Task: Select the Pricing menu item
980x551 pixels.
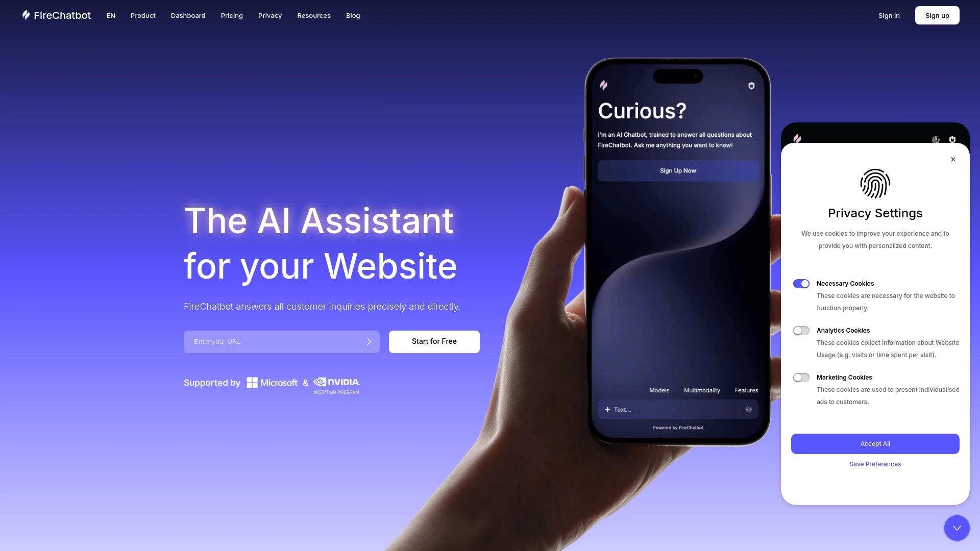Action: coord(232,15)
